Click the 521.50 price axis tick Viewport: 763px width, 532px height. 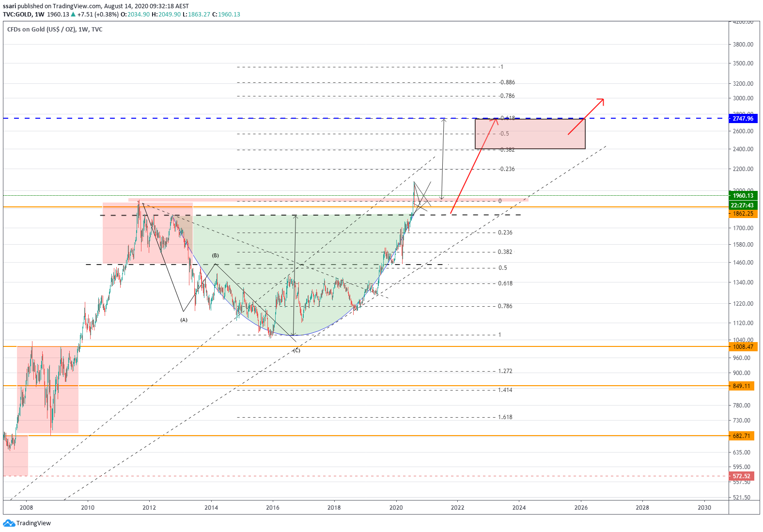[x=742, y=498]
